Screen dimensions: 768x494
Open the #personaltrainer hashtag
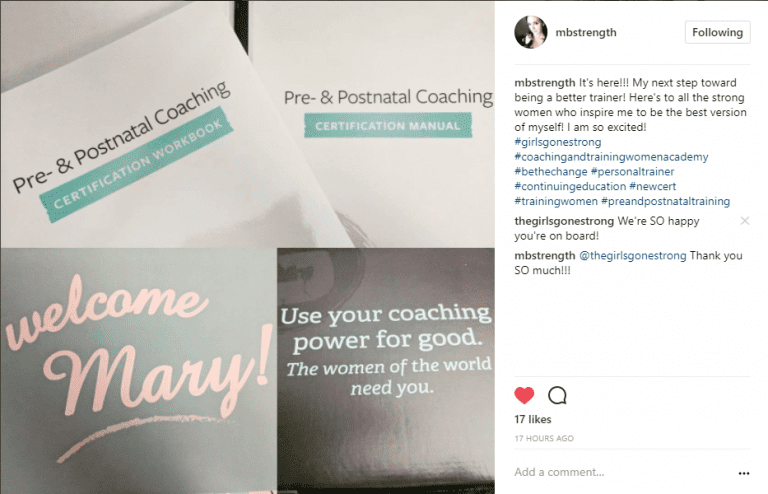[x=632, y=171]
